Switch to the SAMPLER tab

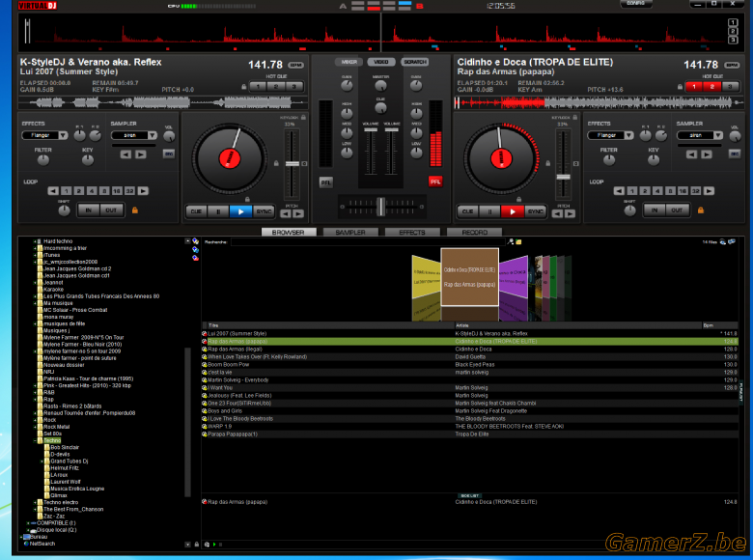point(350,232)
